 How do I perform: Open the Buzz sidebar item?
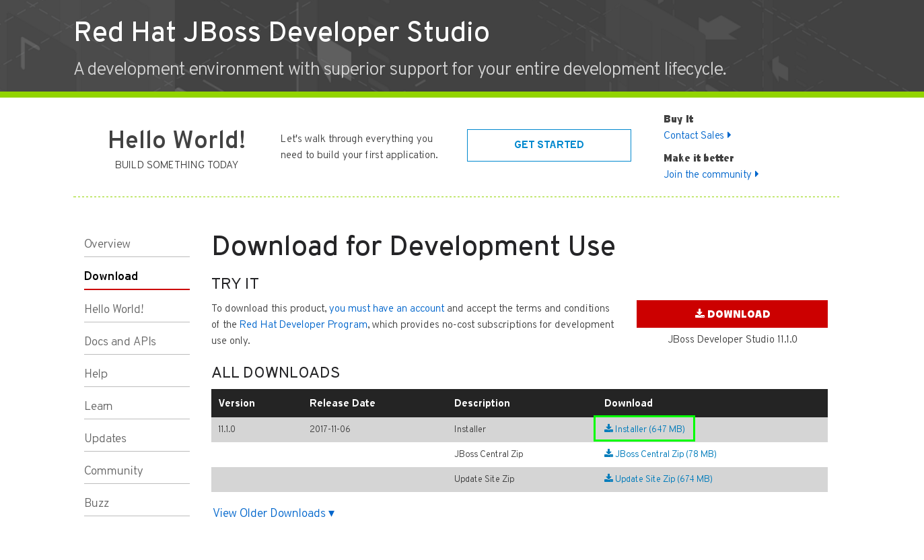(137, 503)
